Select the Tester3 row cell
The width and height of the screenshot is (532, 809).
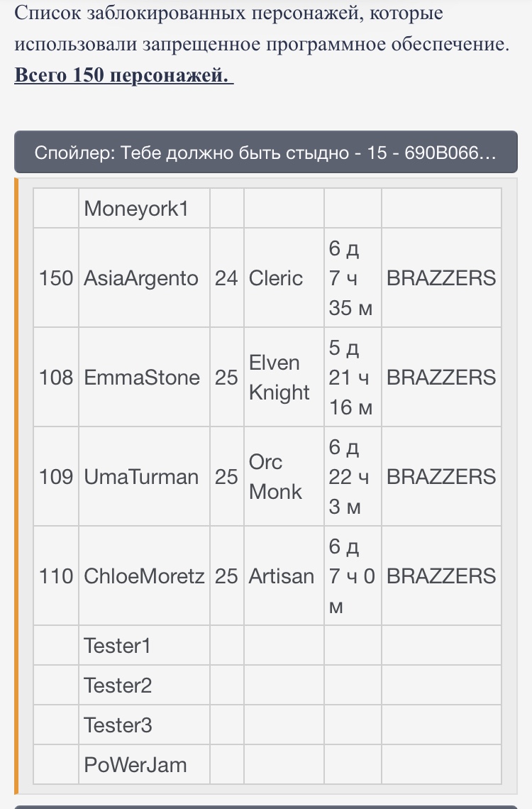(x=144, y=725)
